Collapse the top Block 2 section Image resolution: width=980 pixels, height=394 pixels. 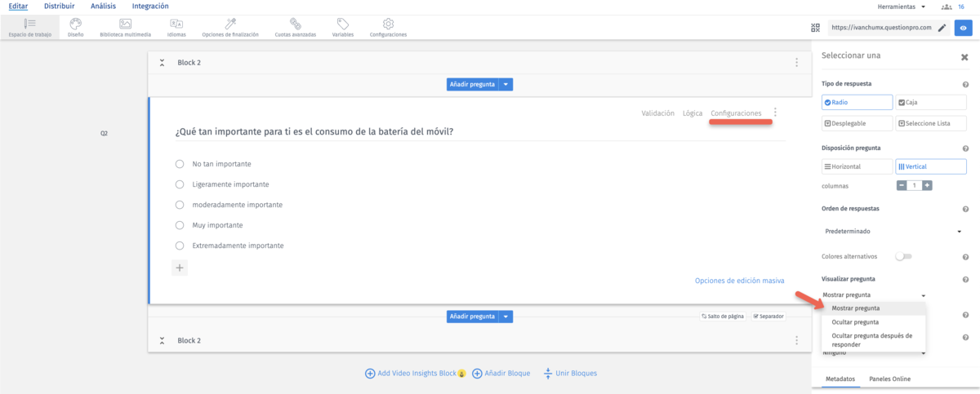pyautogui.click(x=162, y=63)
